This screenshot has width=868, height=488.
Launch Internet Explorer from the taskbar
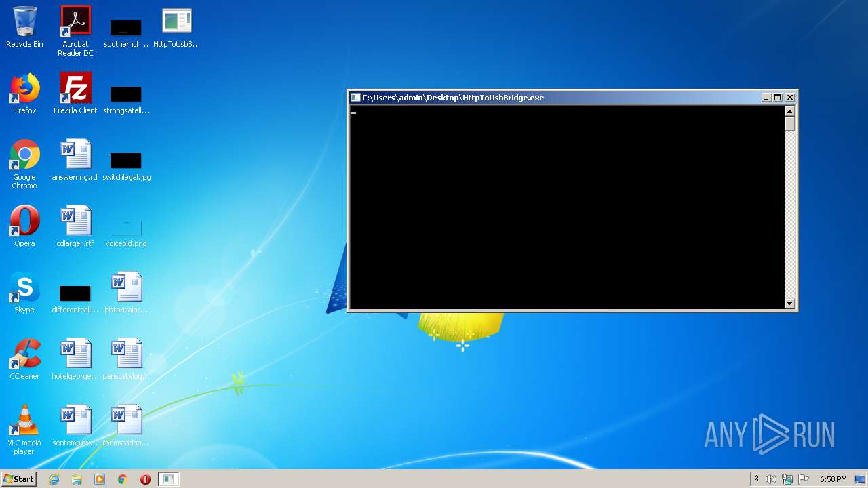54,479
